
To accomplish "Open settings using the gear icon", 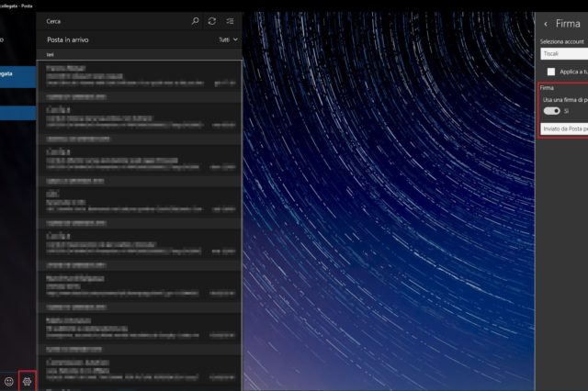I will click(27, 381).
